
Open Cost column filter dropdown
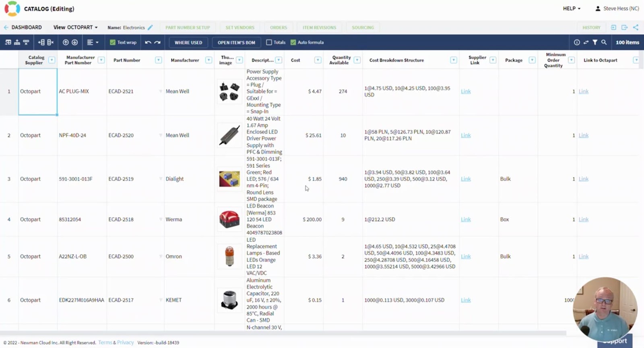pyautogui.click(x=318, y=60)
